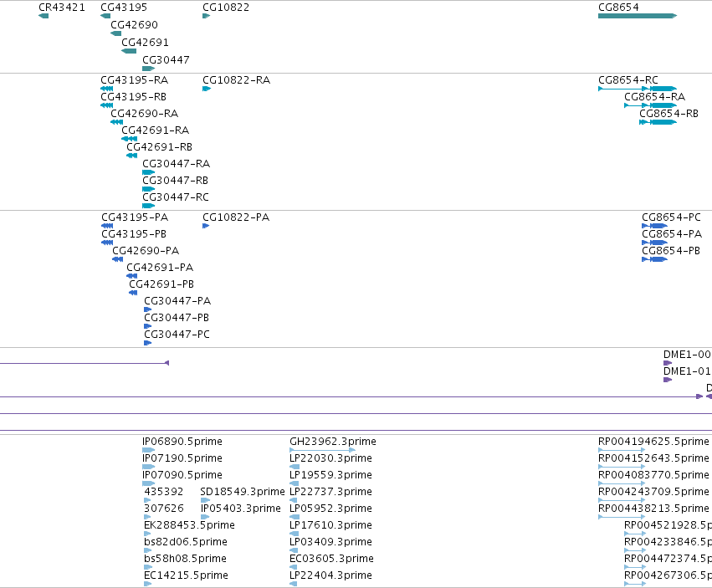Screen dimensions: 712x588
Task: Select EST LP22737.3prime label
Action: click(x=331, y=492)
